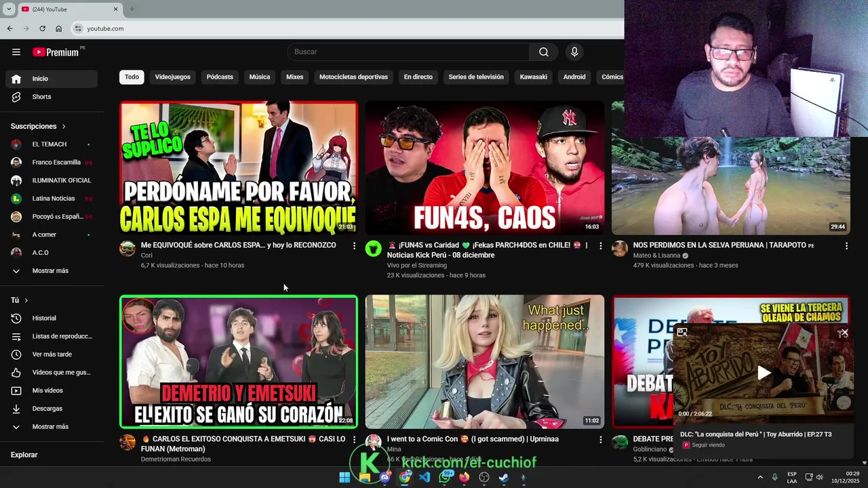Start voice search with microphone icon

point(574,52)
